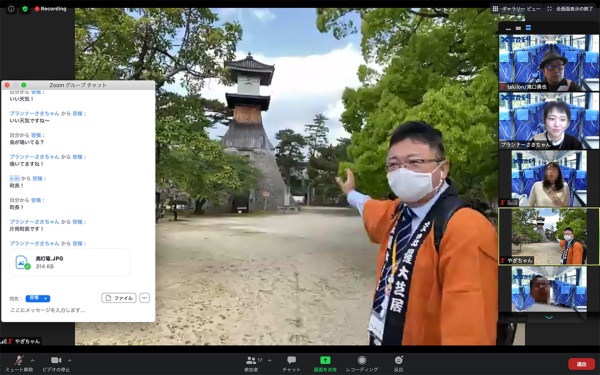Switch thumbnail strip to multi-video view icon

coord(528,28)
